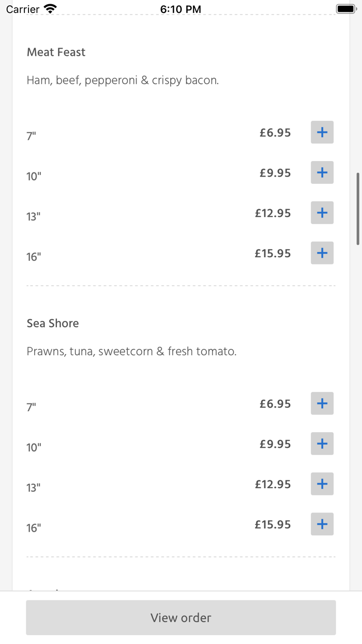Add 13" Meat Feast pizza to order
The height and width of the screenshot is (644, 362).
[x=322, y=213]
